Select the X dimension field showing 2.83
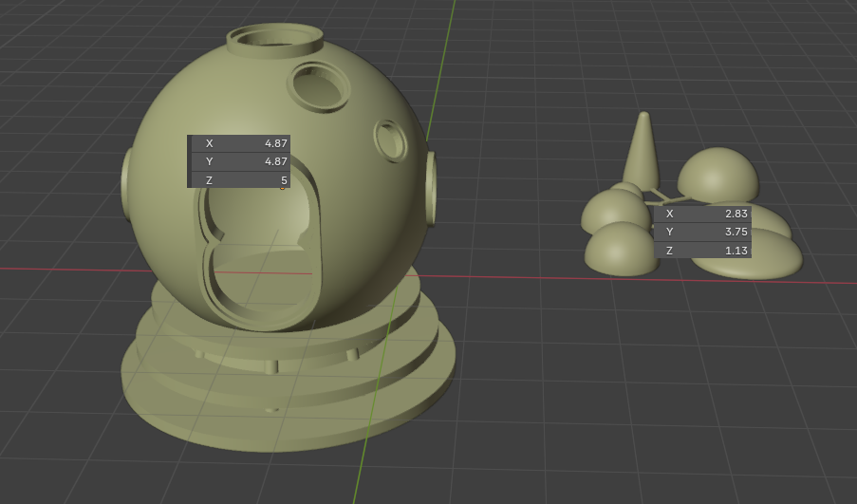The height and width of the screenshot is (504, 857). 702,214
